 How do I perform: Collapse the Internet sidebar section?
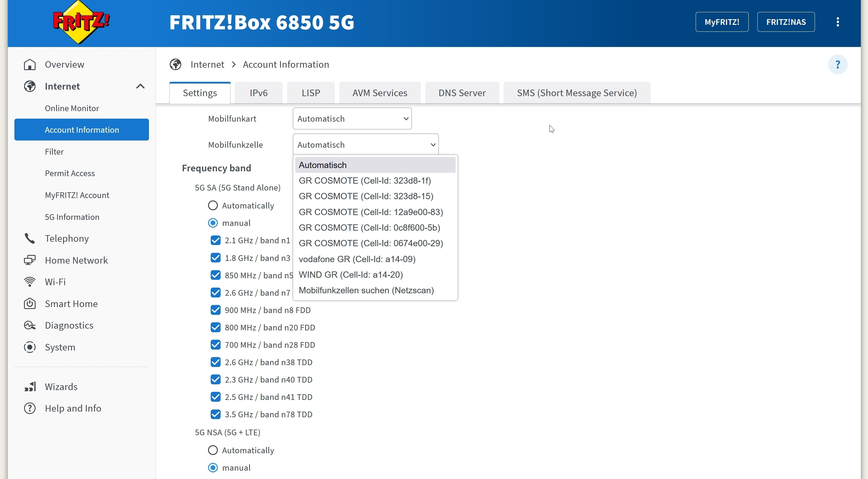[x=140, y=86]
